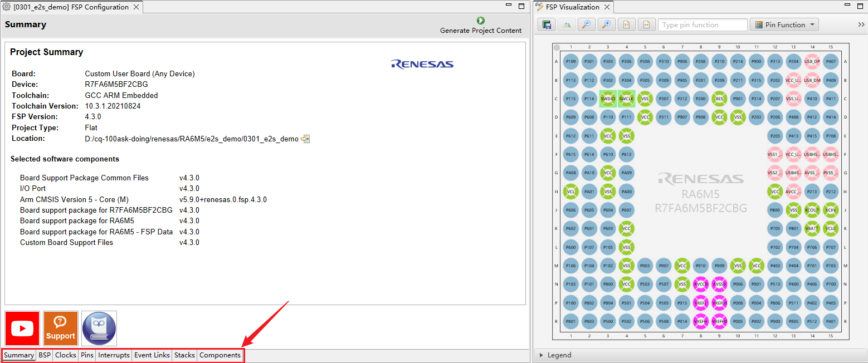Viewport: 868px width, 363px height.
Task: Switch to the Stacks tab
Action: pyautogui.click(x=184, y=355)
